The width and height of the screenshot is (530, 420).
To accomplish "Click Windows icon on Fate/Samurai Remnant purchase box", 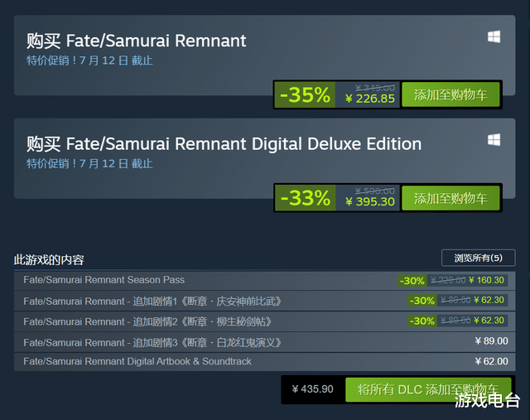I will (x=494, y=36).
